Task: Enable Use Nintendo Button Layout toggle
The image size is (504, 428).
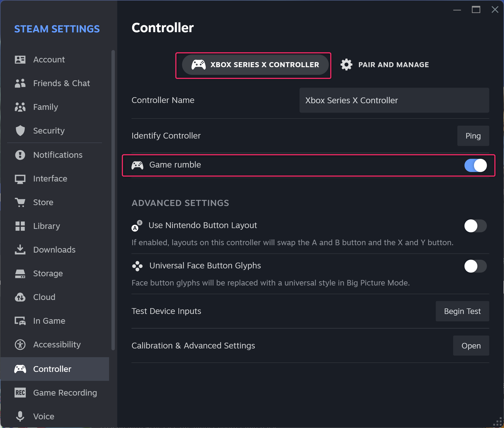Action: coord(475,226)
